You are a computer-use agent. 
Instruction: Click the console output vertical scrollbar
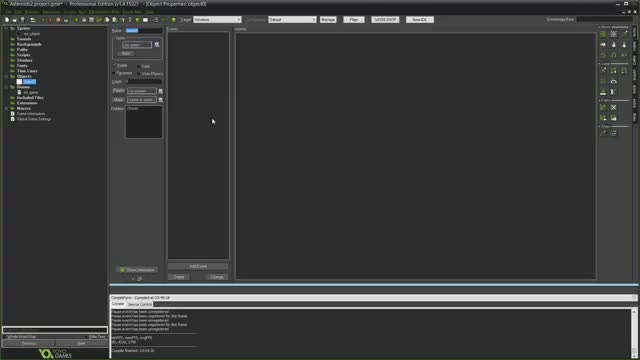point(634,333)
